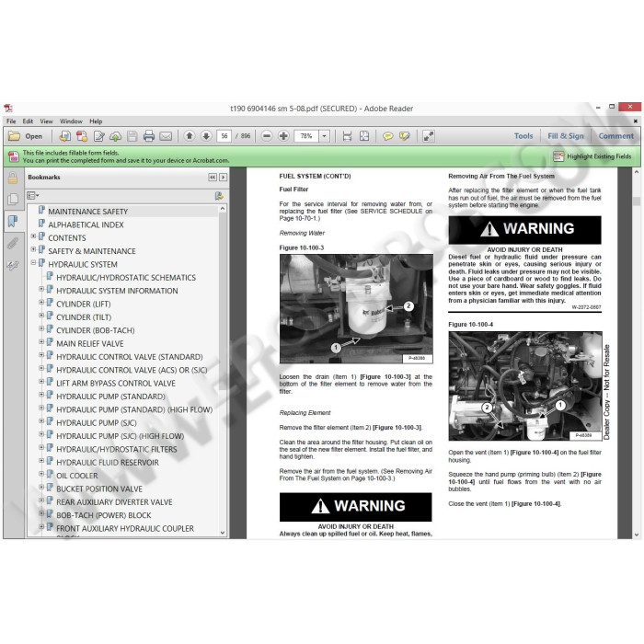Click the upload to cloud icon
The image size is (644, 644).
point(115,136)
